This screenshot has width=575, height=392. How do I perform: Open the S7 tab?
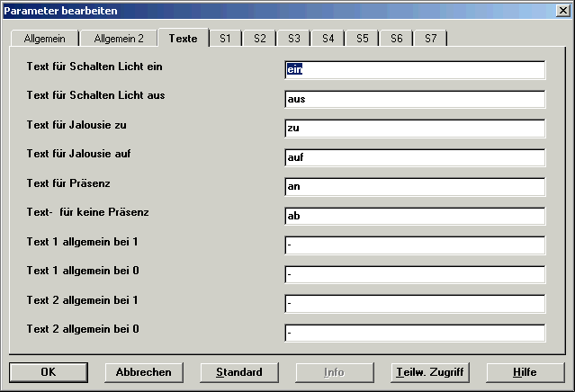click(430, 39)
